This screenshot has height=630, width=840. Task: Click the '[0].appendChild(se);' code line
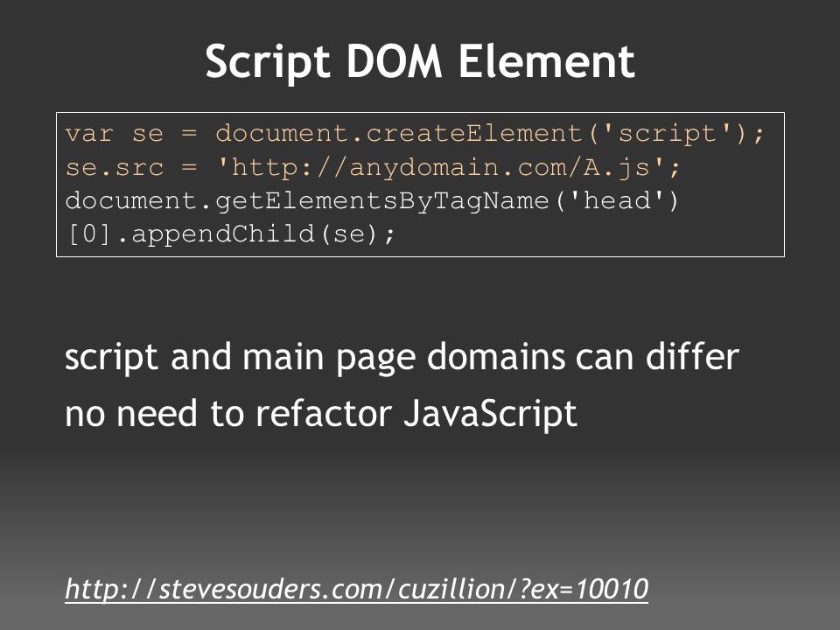click(230, 234)
